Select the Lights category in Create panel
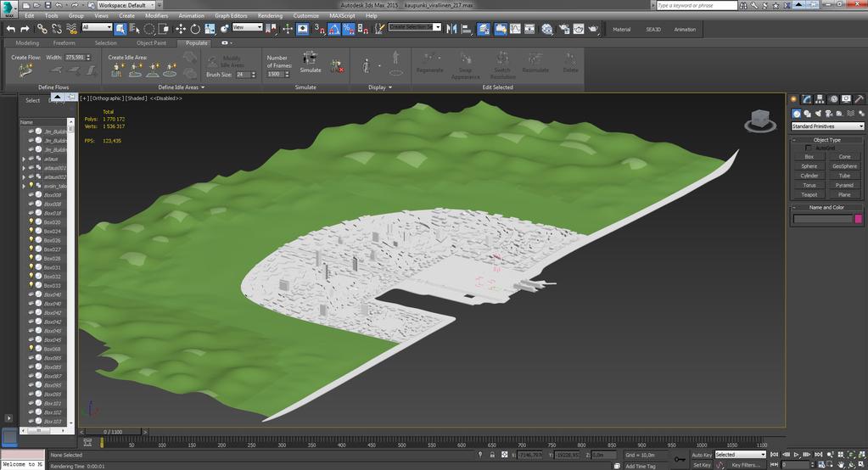868x470 pixels. (818, 114)
